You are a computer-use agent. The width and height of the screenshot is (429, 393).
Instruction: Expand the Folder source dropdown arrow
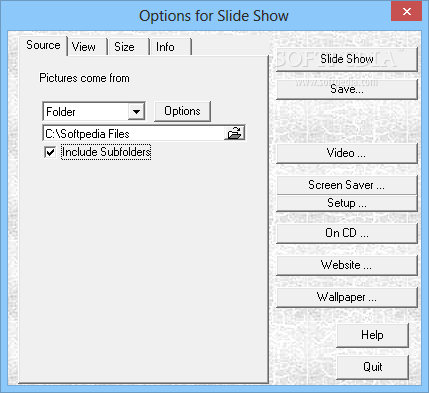(x=136, y=111)
